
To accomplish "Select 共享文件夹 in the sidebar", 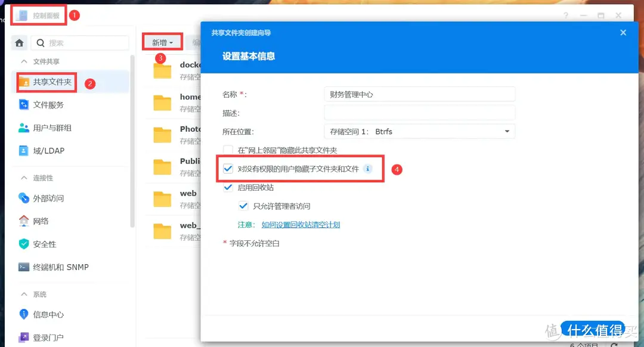I will [x=52, y=80].
